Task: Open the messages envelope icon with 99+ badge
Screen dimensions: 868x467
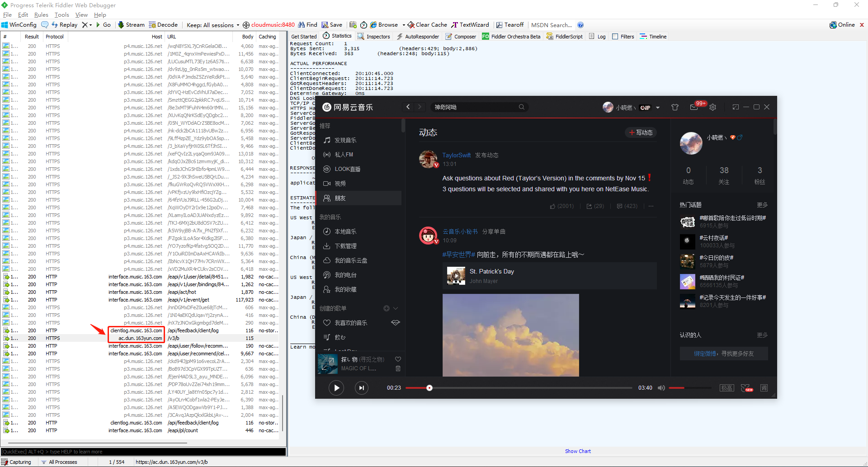Action: point(694,107)
